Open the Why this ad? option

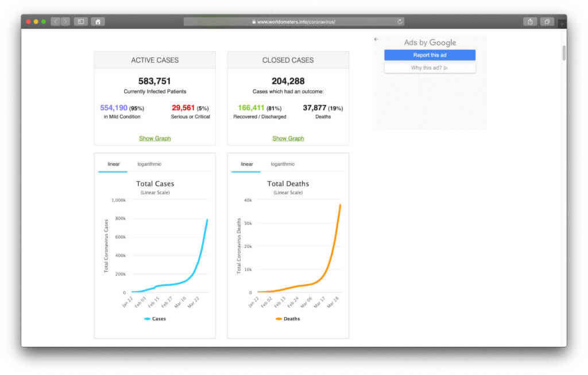click(430, 68)
